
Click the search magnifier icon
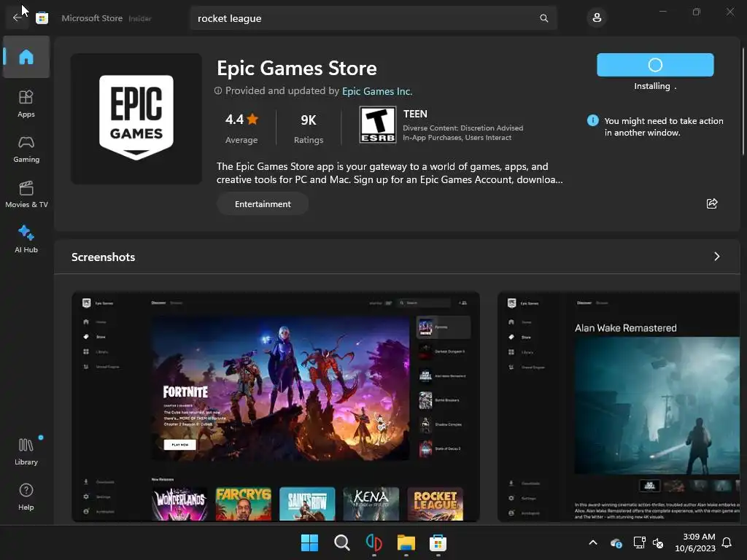click(543, 18)
